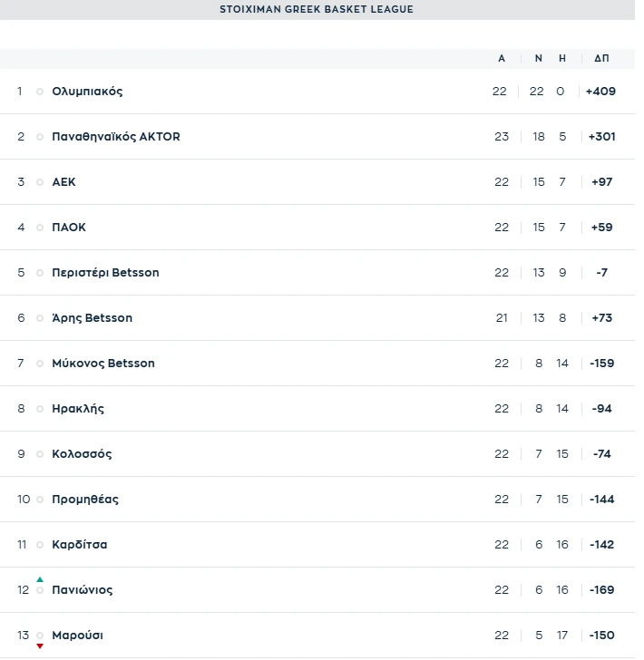Click the Ν wins column header

(539, 58)
